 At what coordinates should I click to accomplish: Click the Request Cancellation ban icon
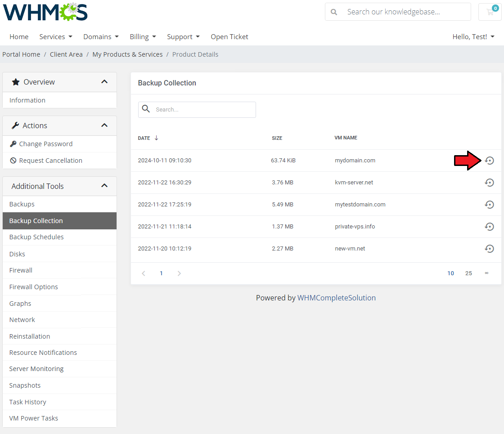point(13,160)
